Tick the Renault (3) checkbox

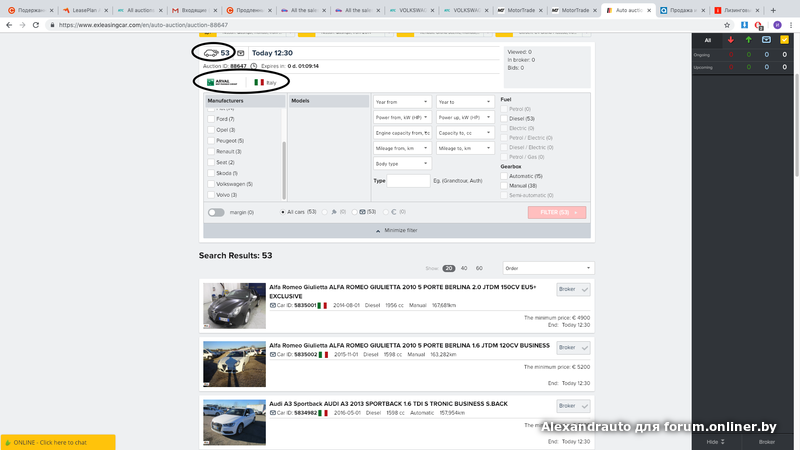(x=211, y=152)
